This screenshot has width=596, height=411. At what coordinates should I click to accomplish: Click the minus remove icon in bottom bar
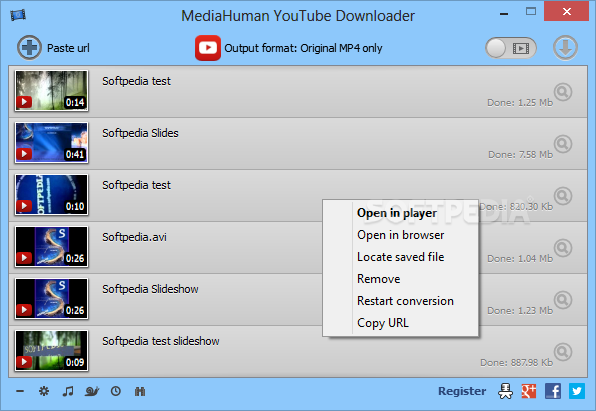point(20,391)
